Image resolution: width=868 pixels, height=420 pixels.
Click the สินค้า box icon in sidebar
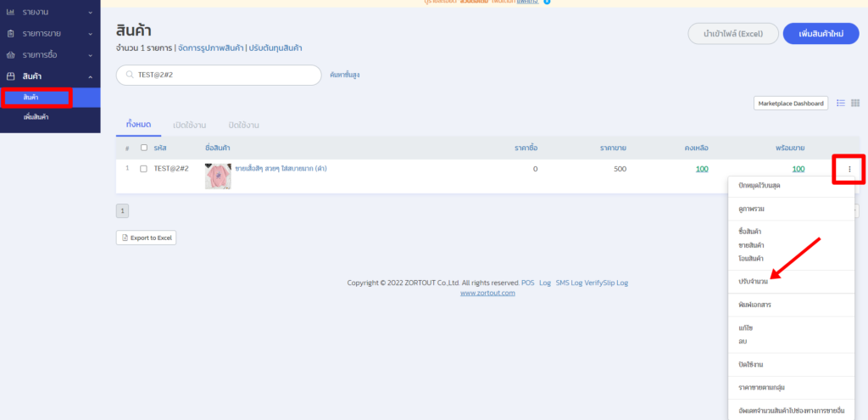10,76
